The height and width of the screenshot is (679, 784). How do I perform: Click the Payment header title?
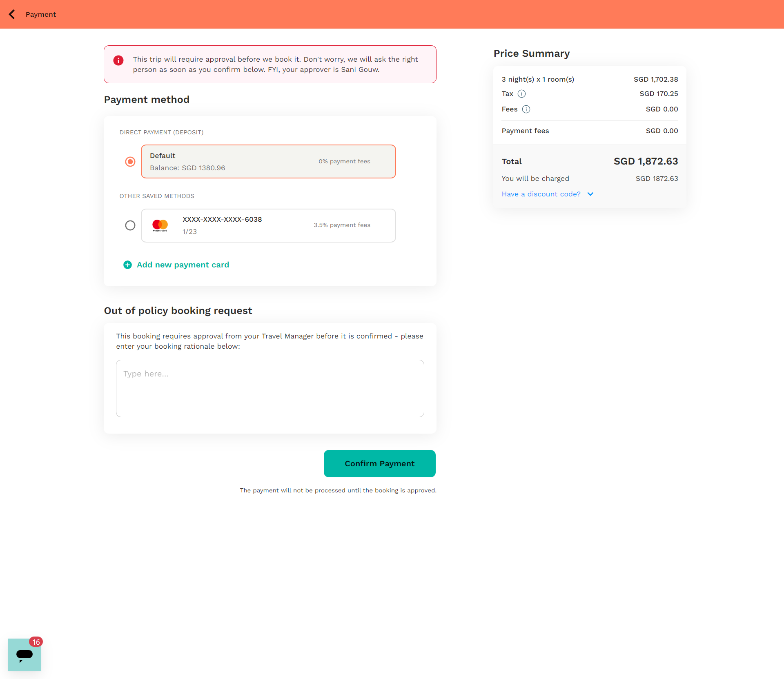pos(41,14)
